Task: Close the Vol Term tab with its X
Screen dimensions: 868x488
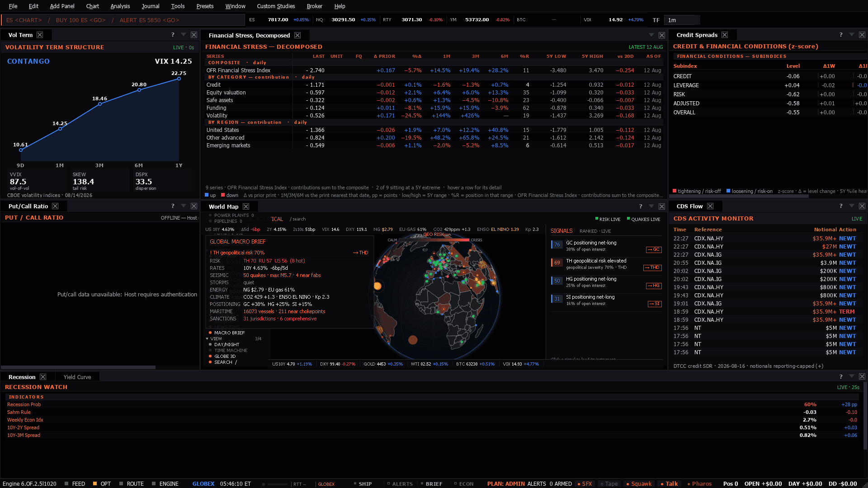Action: click(40, 35)
